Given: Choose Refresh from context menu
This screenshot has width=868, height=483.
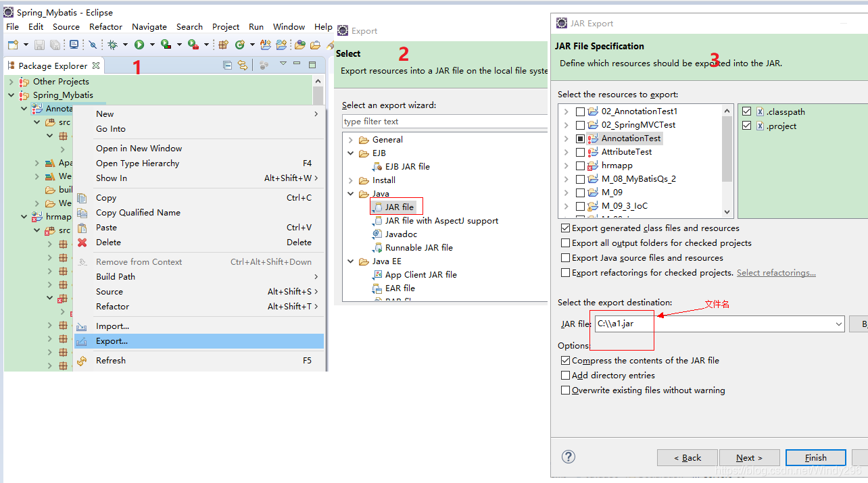Looking at the screenshot, I should [x=199, y=361].
